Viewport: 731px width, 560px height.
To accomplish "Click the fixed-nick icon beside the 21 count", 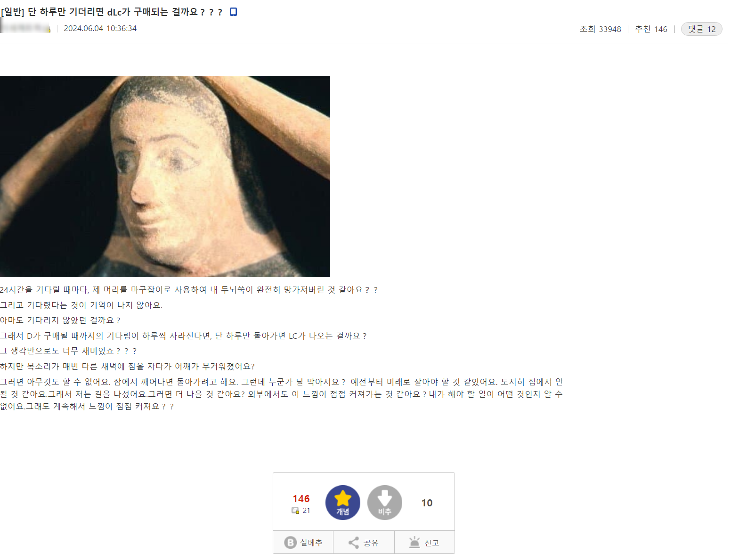I will pyautogui.click(x=295, y=511).
